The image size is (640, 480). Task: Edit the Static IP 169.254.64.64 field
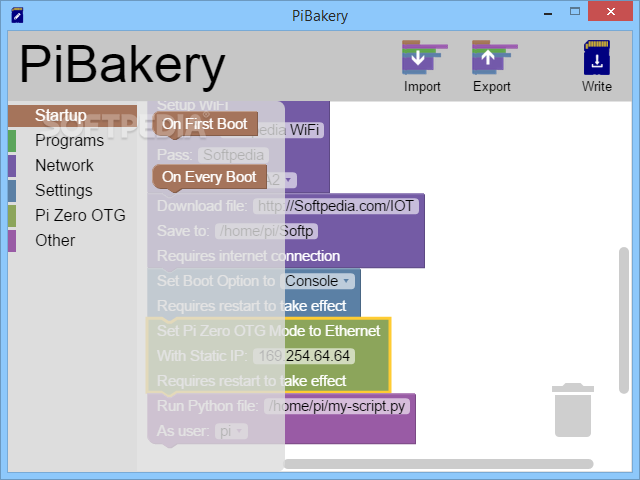click(x=304, y=356)
